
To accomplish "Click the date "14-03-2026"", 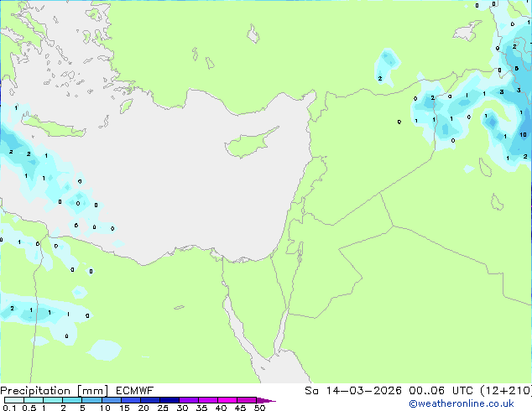I will 364,391.
